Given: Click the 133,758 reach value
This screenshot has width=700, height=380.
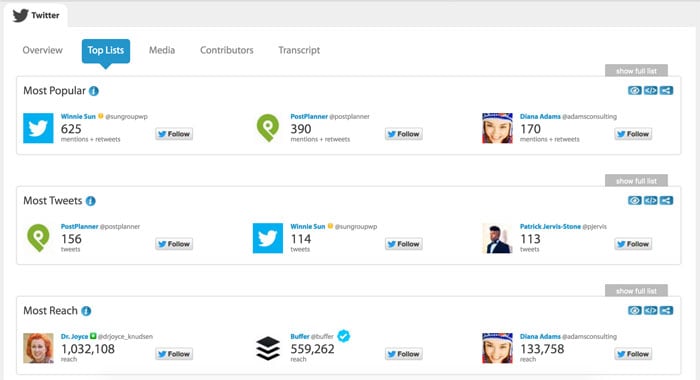Looking at the screenshot, I should click(542, 349).
